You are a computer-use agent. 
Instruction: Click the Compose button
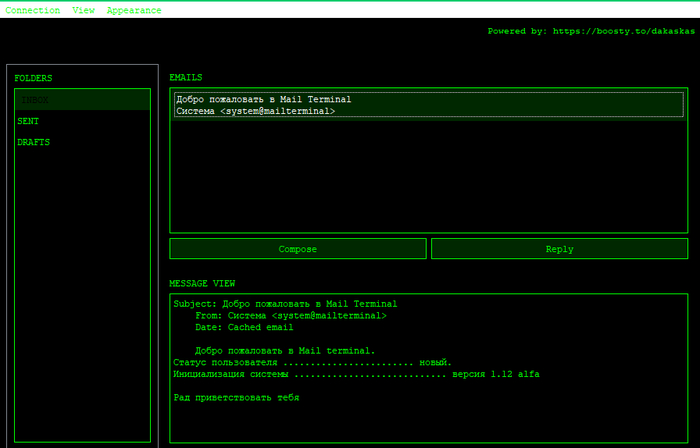click(x=298, y=249)
